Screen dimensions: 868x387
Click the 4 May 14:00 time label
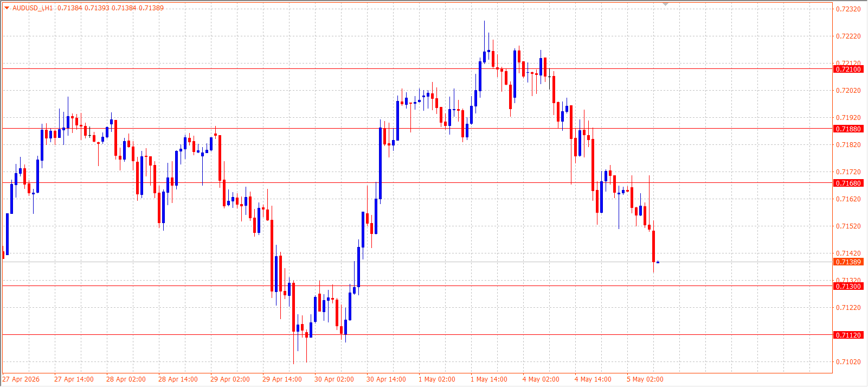pyautogui.click(x=593, y=379)
